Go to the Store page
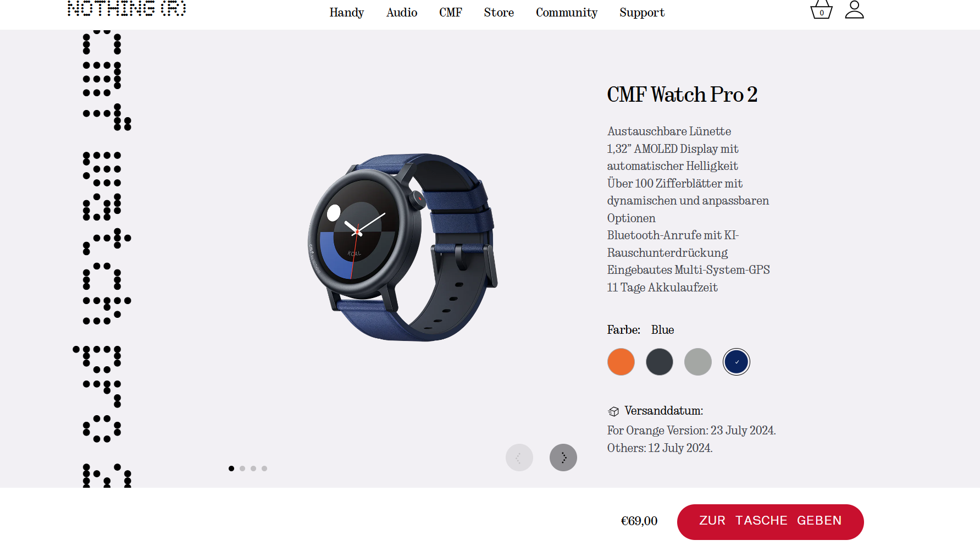The image size is (980, 551). point(499,13)
